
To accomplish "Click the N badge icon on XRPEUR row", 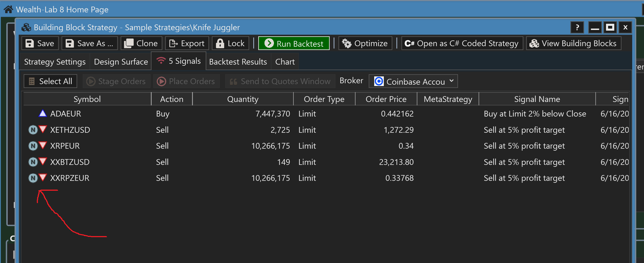I will (33, 146).
